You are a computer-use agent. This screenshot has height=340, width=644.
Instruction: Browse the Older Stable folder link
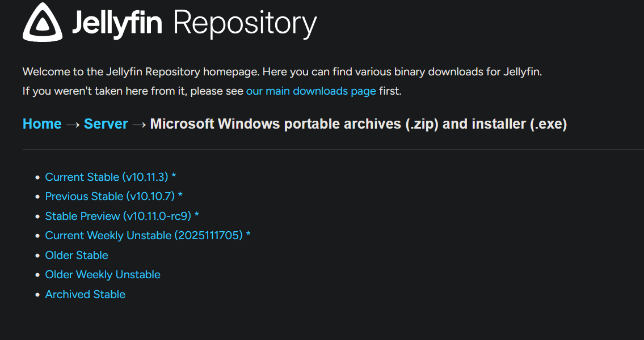(x=77, y=255)
